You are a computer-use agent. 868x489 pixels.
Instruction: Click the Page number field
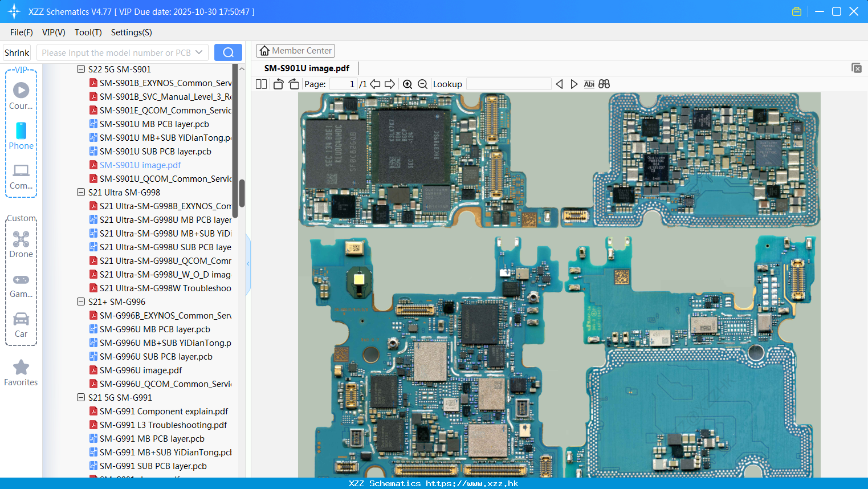coord(343,84)
